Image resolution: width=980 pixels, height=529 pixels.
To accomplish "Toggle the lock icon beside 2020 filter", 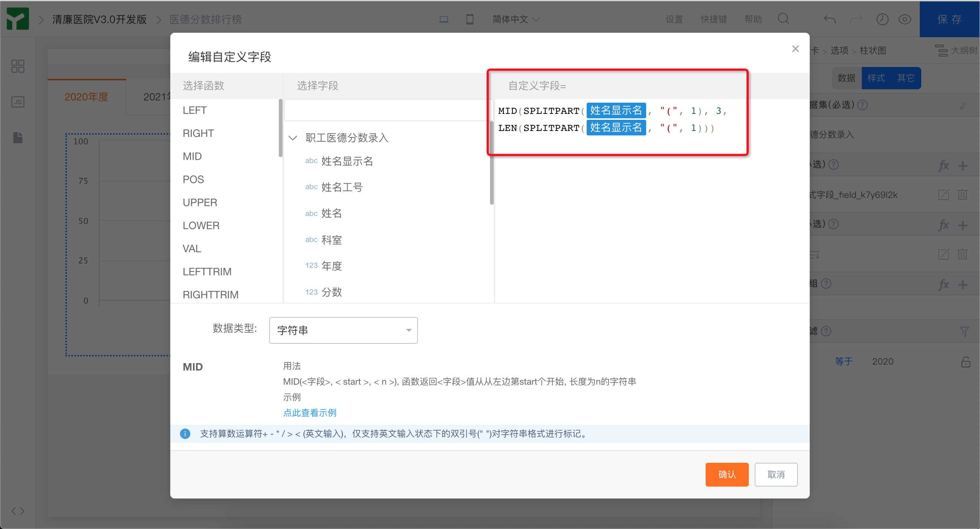I will click(x=965, y=362).
